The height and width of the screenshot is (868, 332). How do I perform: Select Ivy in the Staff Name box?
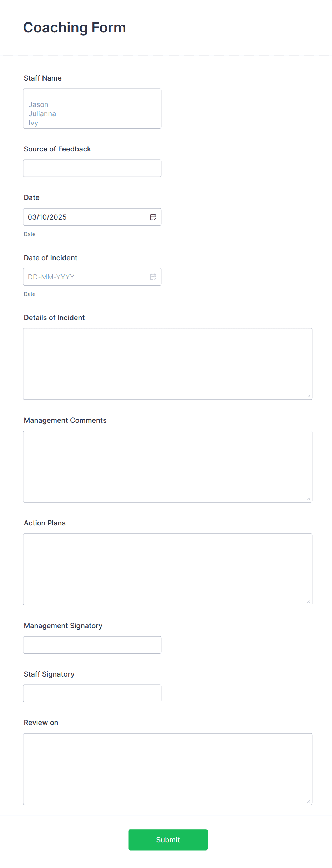pyautogui.click(x=33, y=123)
